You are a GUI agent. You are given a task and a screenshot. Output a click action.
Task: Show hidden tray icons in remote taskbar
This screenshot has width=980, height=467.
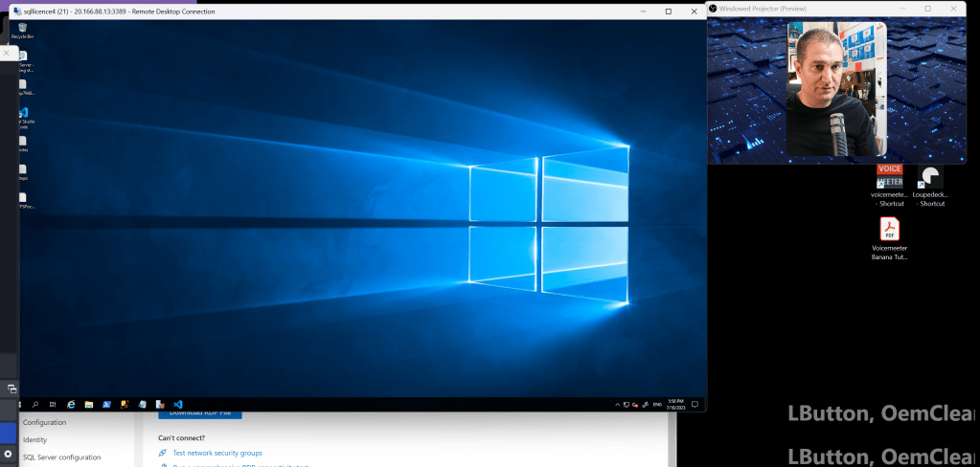618,405
